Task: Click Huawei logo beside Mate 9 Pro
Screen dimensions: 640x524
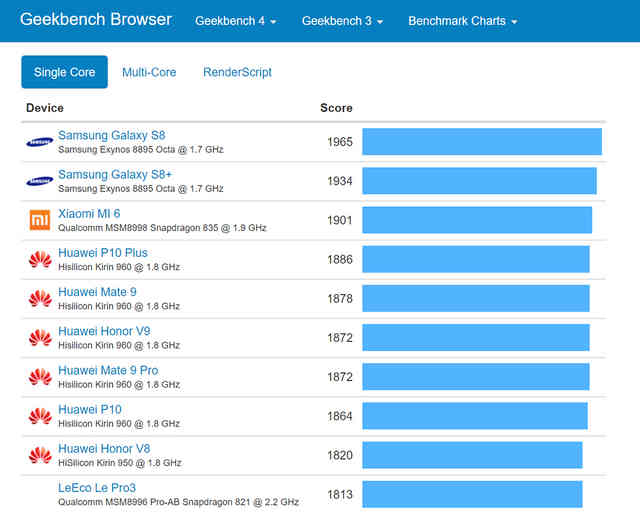Action: pos(40,377)
